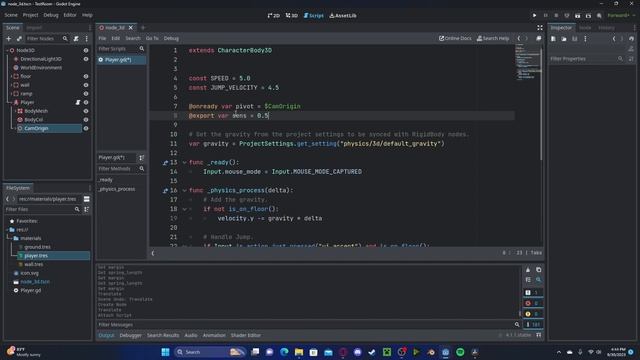Fold the if block at line 18

coord(184,209)
